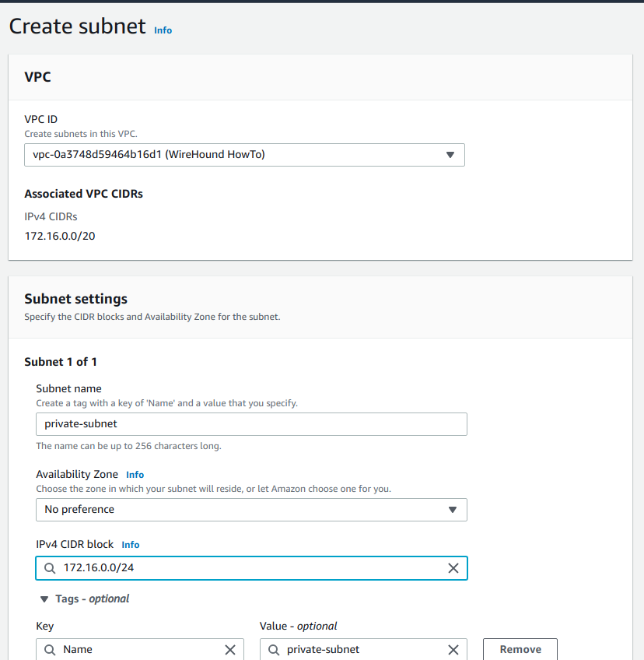Open the IPv4 CIDR block Info link
644x660 pixels.
click(130, 545)
